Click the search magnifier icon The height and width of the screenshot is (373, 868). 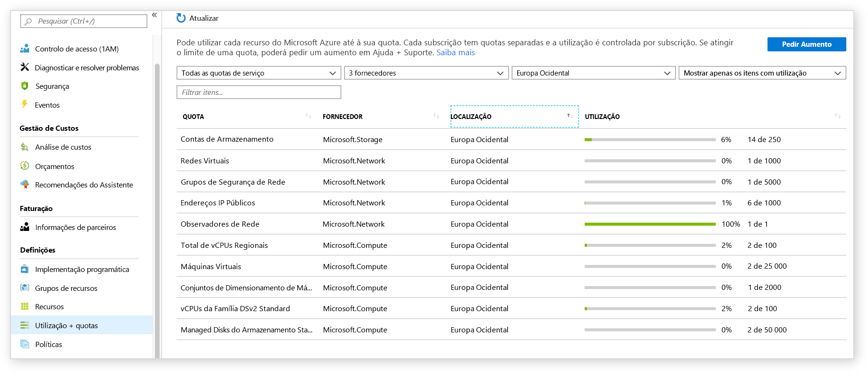(x=28, y=21)
